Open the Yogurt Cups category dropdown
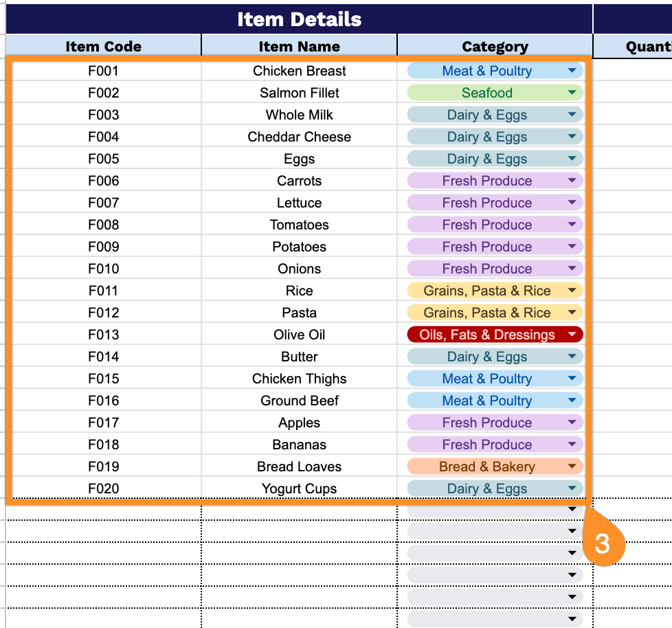672x628 pixels. [x=572, y=489]
